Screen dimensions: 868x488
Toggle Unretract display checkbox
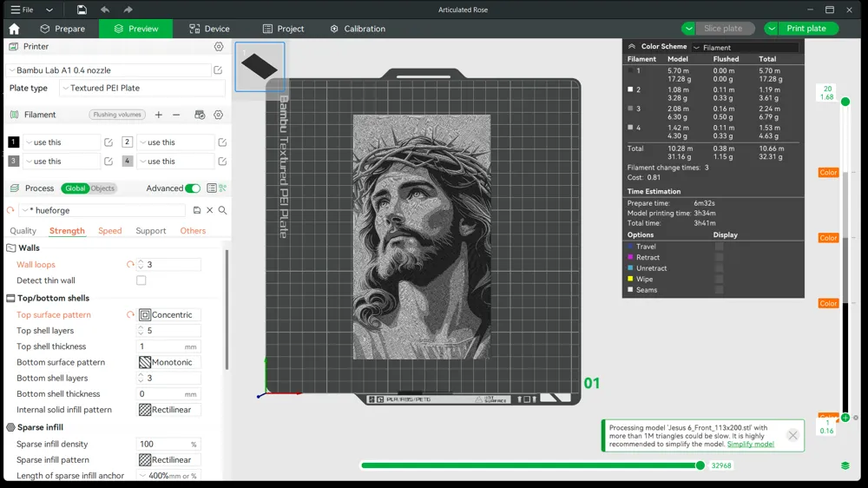point(719,268)
